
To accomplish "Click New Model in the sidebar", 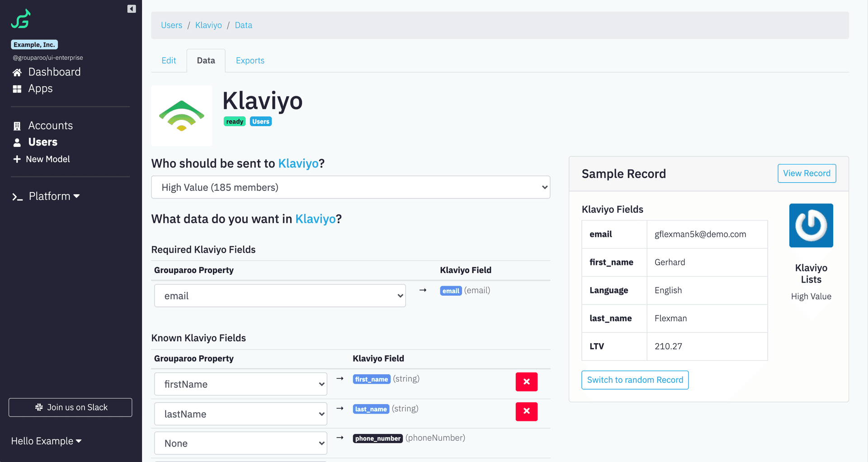I will pos(48,159).
